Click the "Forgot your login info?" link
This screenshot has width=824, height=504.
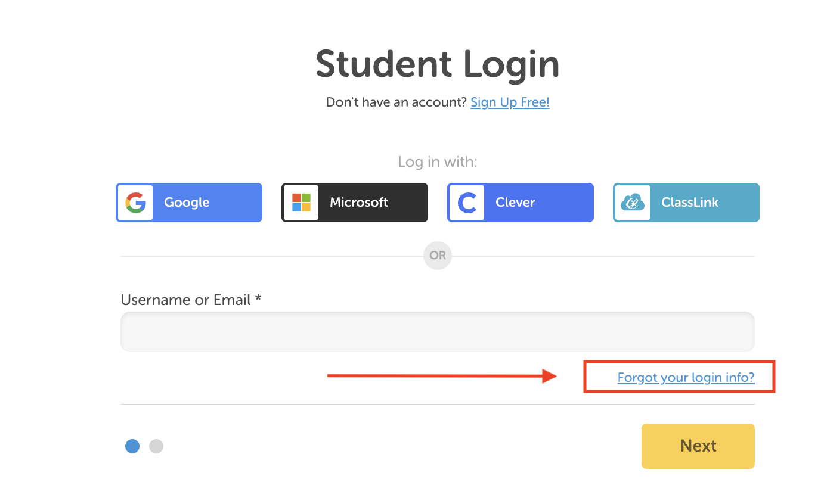click(686, 378)
